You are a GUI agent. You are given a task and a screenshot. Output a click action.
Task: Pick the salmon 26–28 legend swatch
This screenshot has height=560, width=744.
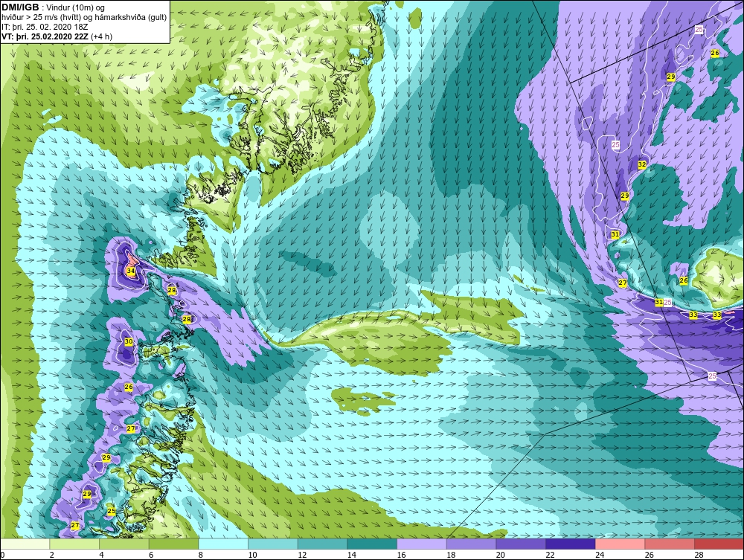pyautogui.click(x=669, y=544)
